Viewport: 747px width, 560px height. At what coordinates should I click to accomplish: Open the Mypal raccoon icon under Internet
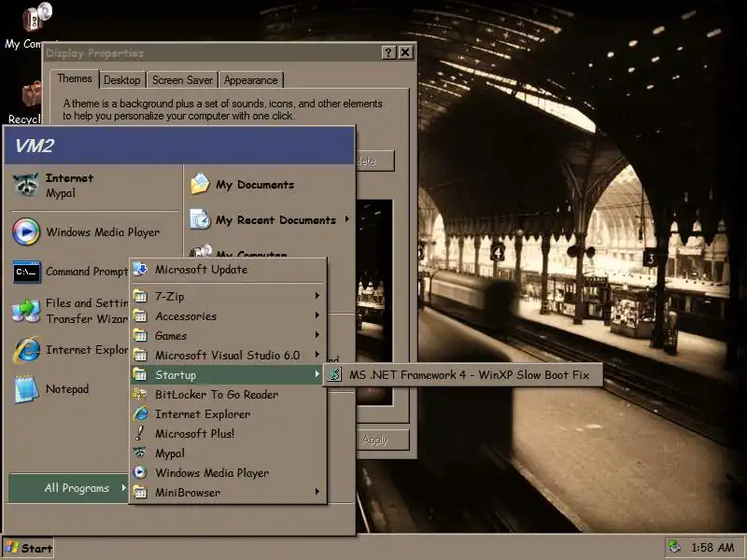(x=26, y=185)
